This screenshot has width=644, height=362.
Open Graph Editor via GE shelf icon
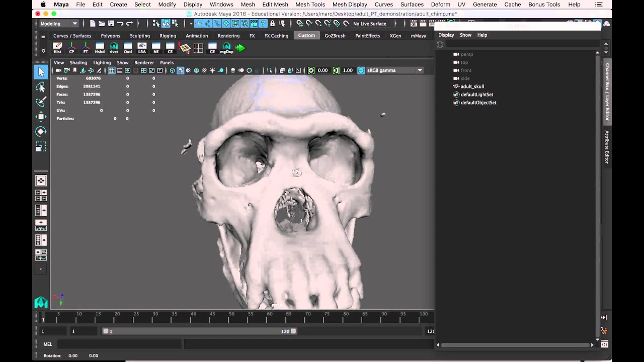click(x=212, y=48)
